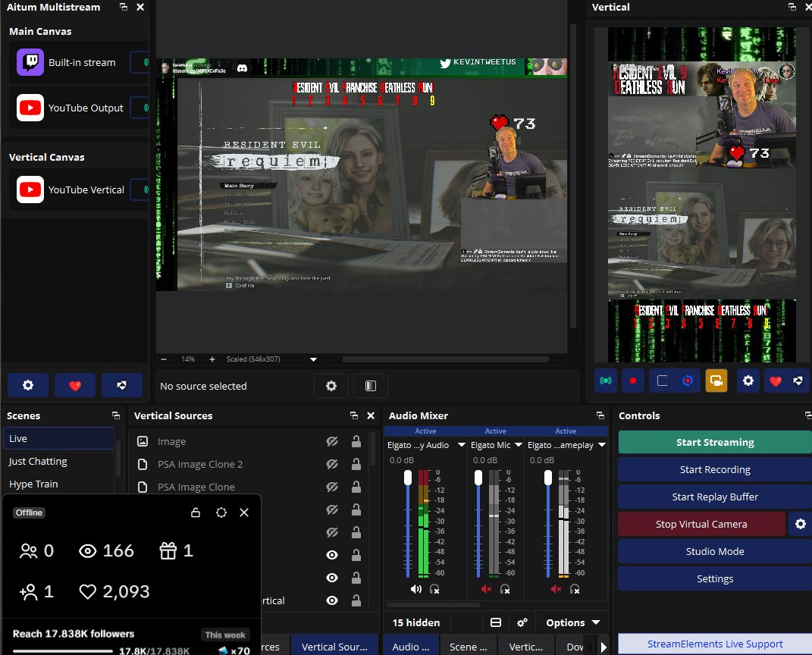The image size is (812, 655).
Task: Switch to the Vertical Sour... tab
Action: tap(334, 647)
